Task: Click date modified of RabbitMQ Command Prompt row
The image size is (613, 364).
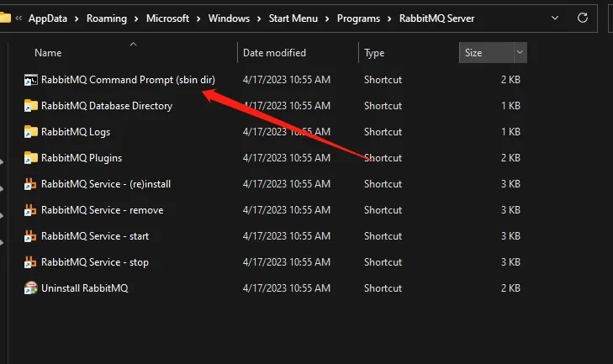Action: (x=287, y=80)
